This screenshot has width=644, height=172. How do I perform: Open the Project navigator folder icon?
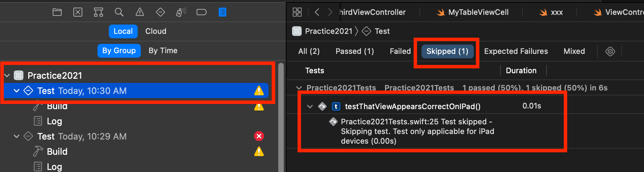pos(57,12)
